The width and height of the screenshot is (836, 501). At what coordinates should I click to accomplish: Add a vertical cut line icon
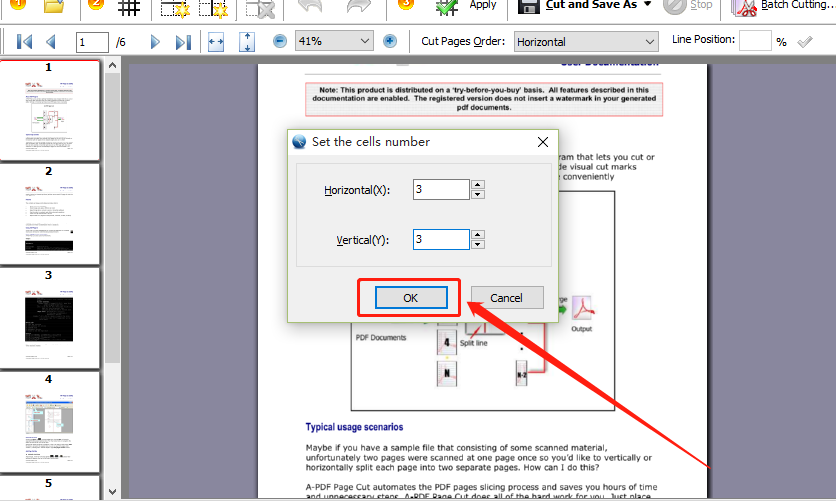pyautogui.click(x=213, y=7)
